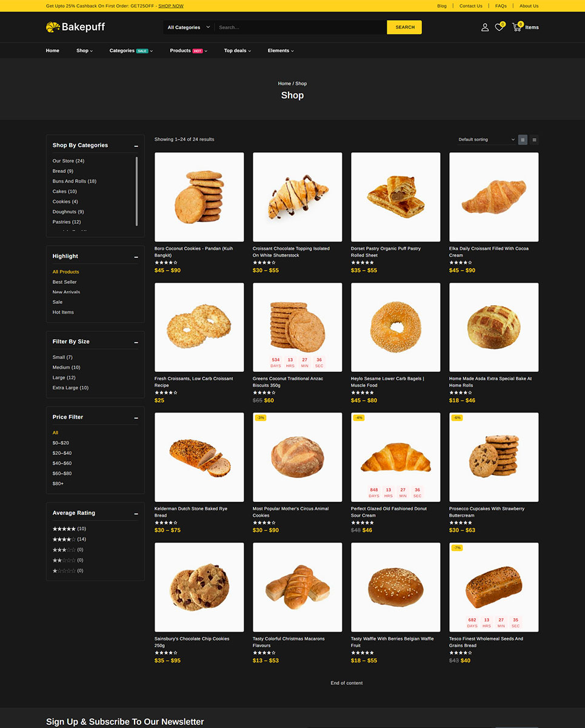Select the $20–$40 price range
This screenshot has width=585, height=728.
(62, 453)
